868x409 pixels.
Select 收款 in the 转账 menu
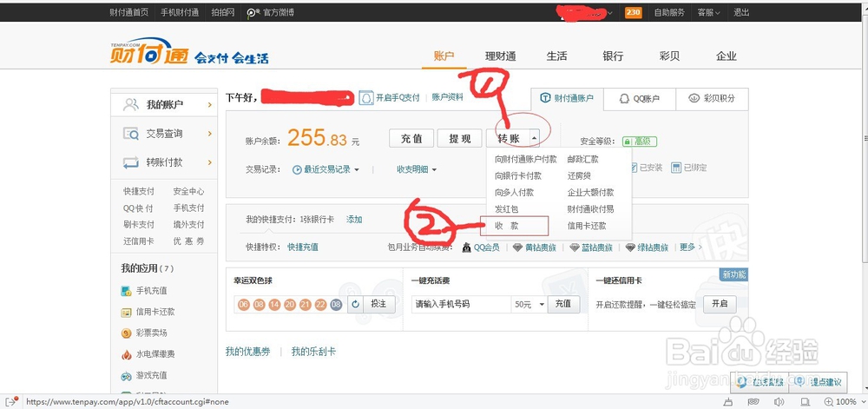coord(507,226)
